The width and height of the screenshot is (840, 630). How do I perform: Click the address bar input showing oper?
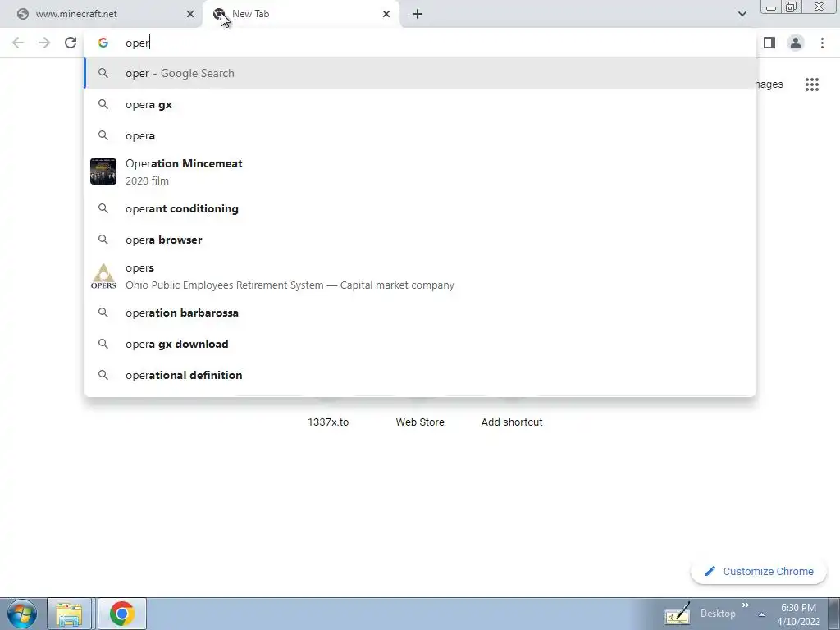(x=420, y=43)
